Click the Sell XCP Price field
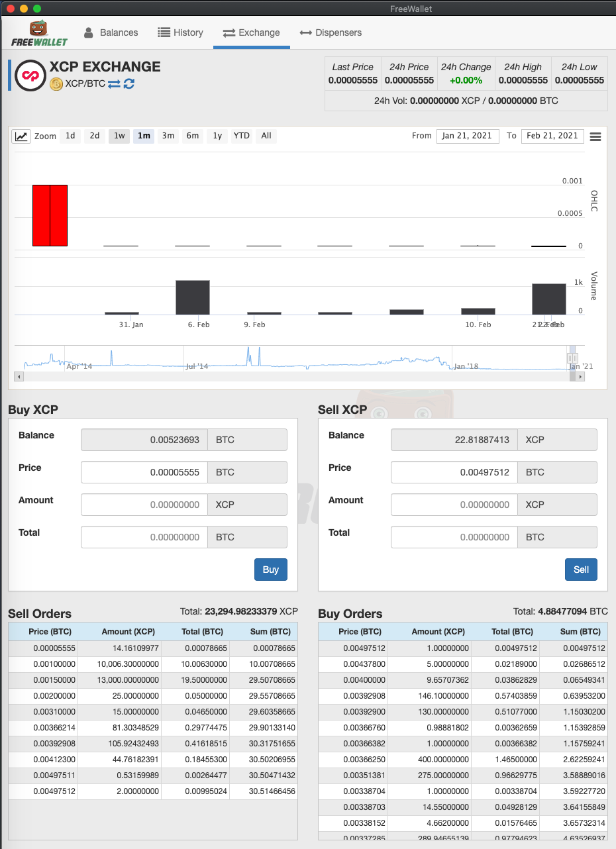 (454, 472)
